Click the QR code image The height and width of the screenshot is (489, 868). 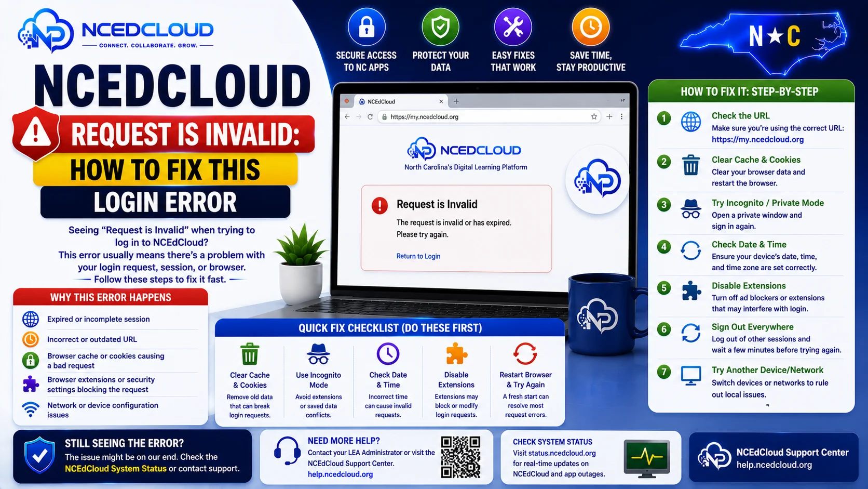click(460, 457)
